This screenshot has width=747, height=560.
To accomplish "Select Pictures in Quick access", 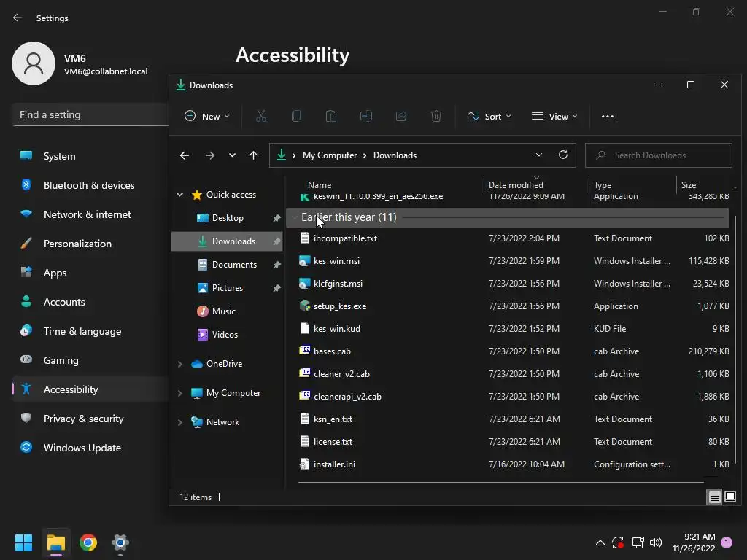I will tap(227, 287).
